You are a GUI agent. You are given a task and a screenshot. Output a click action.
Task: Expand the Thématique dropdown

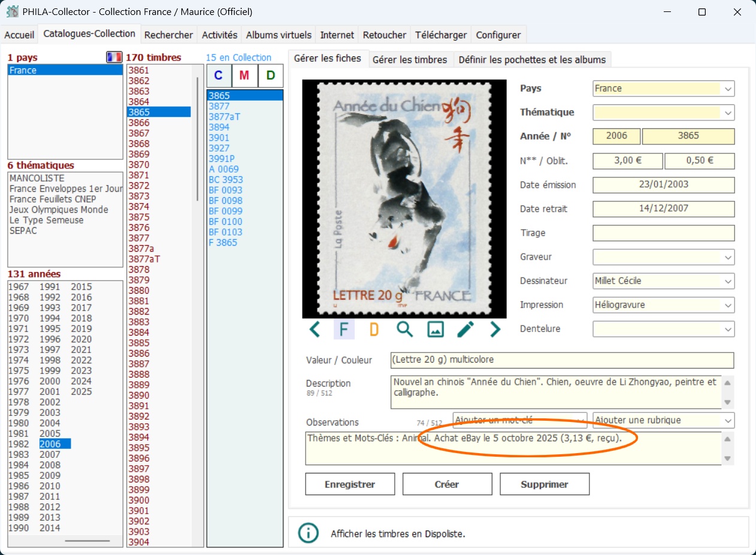(x=728, y=113)
